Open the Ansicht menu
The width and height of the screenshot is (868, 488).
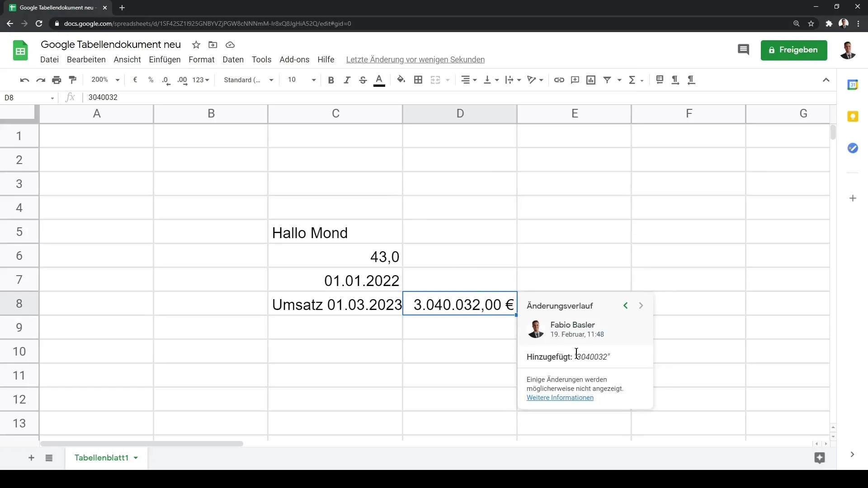(x=127, y=60)
